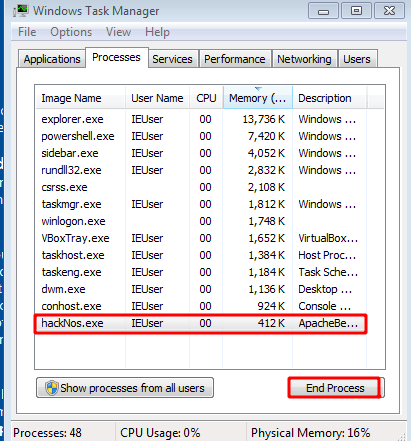Viewport: 411px width, 441px height.
Task: Select the rundll32.exe process
Action: coord(200,170)
